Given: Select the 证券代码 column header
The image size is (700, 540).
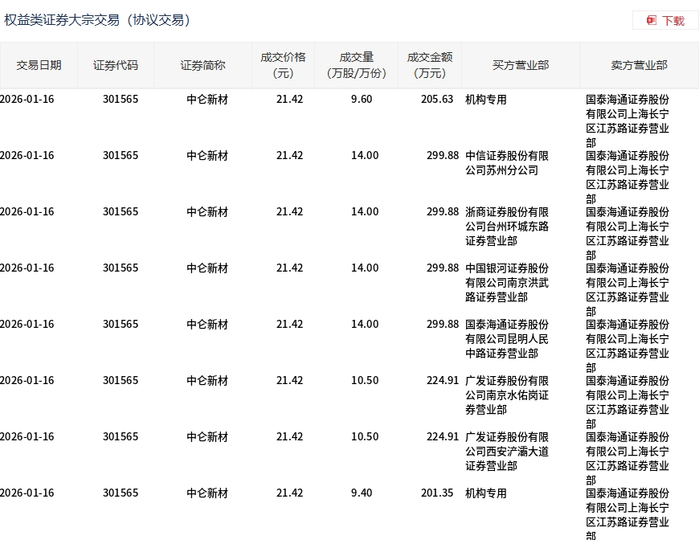Looking at the screenshot, I should click(116, 66).
